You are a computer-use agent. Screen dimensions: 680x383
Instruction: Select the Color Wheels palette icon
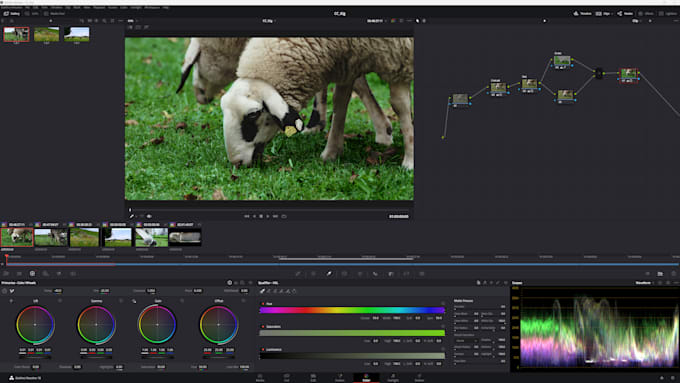tap(32, 274)
